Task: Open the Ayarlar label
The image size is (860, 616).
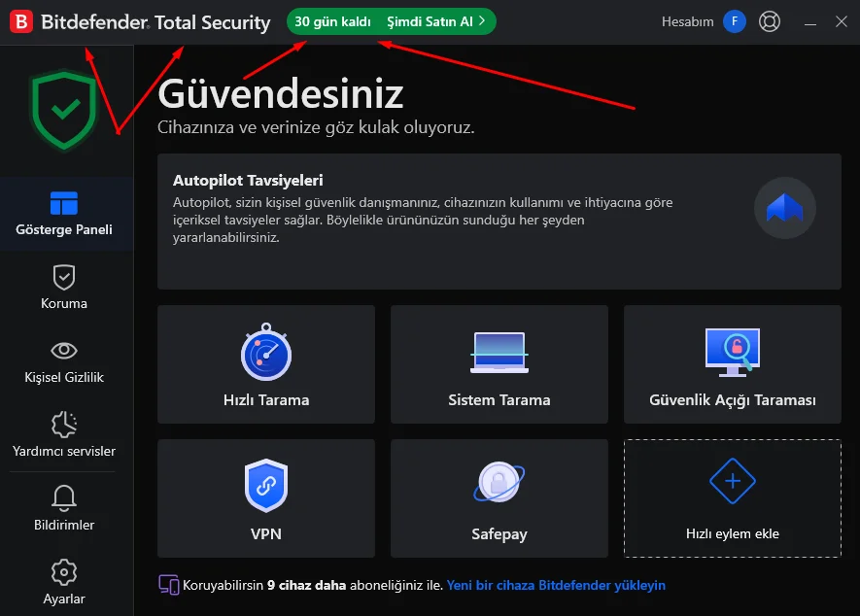Action: [64, 599]
